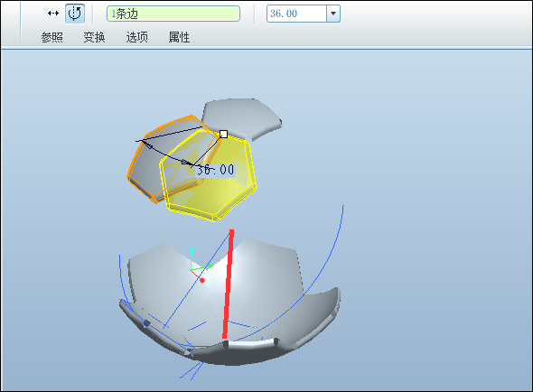Click the thick red rotation axis line
This screenshot has height=392, width=533.
coord(228,284)
